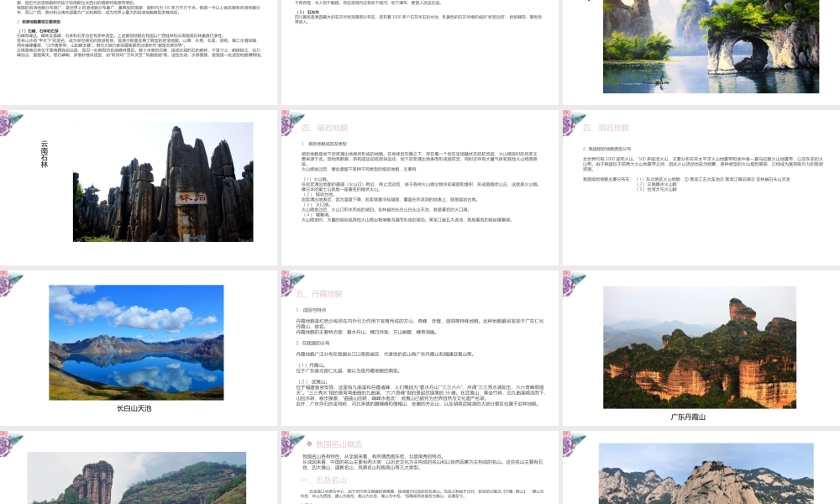Click the flower icon beside the 四、熔岩地貌 heading

[291, 123]
